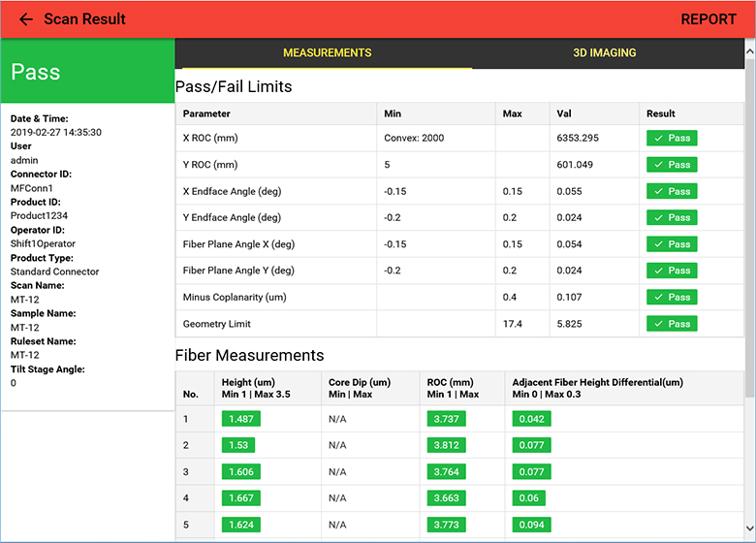This screenshot has height=543, width=756.
Task: Click Minus Coplanarity value 0.107
Action: click(x=569, y=297)
